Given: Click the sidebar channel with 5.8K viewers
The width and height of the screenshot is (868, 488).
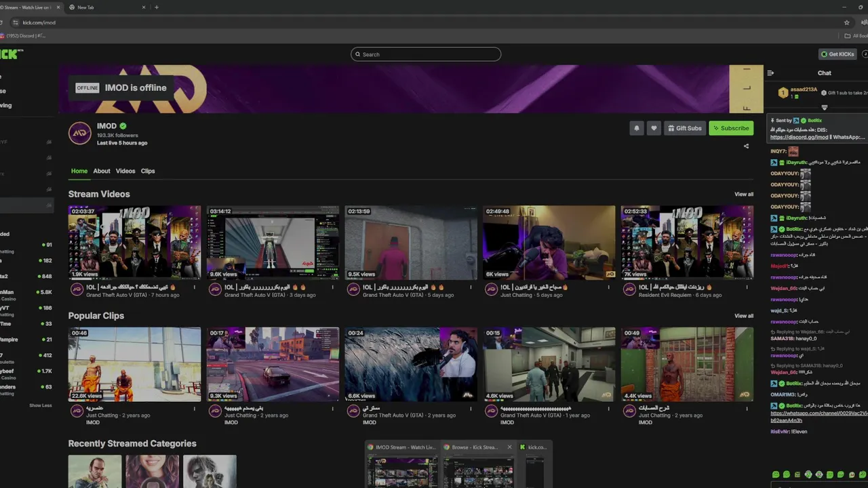Looking at the screenshot, I should pyautogui.click(x=26, y=294).
